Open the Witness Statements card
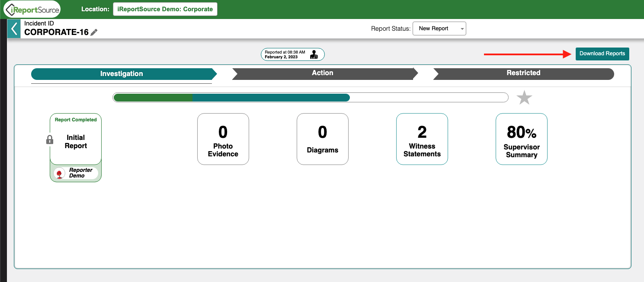 (x=422, y=139)
